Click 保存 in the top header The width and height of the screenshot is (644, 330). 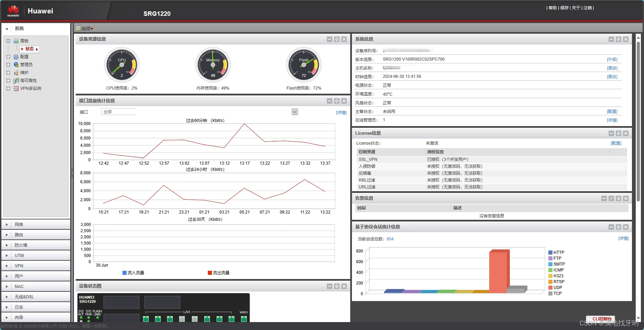(x=564, y=8)
